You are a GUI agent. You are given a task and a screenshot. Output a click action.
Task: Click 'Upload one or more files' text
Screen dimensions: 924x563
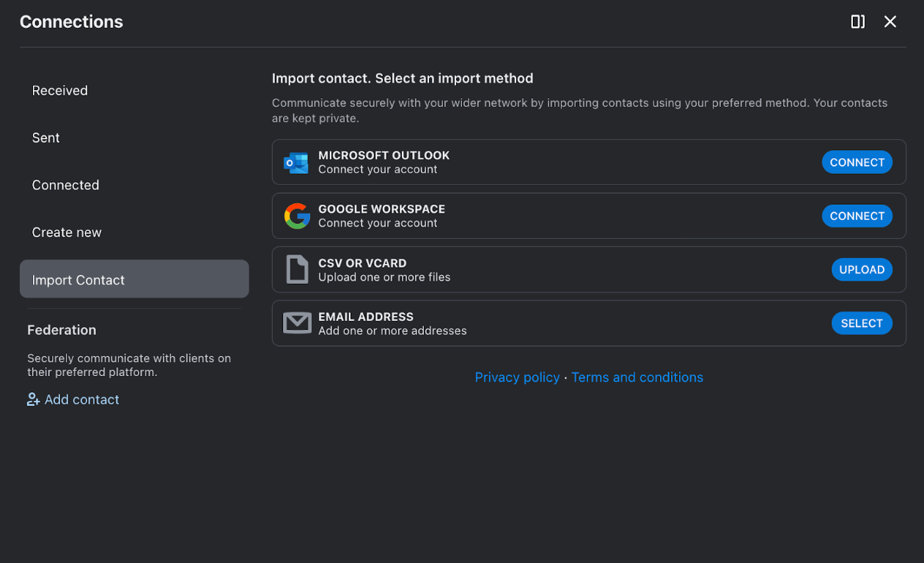384,277
